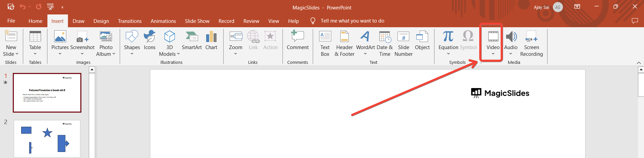The height and width of the screenshot is (158, 644).
Task: Open the Animations tab
Action: 163,21
